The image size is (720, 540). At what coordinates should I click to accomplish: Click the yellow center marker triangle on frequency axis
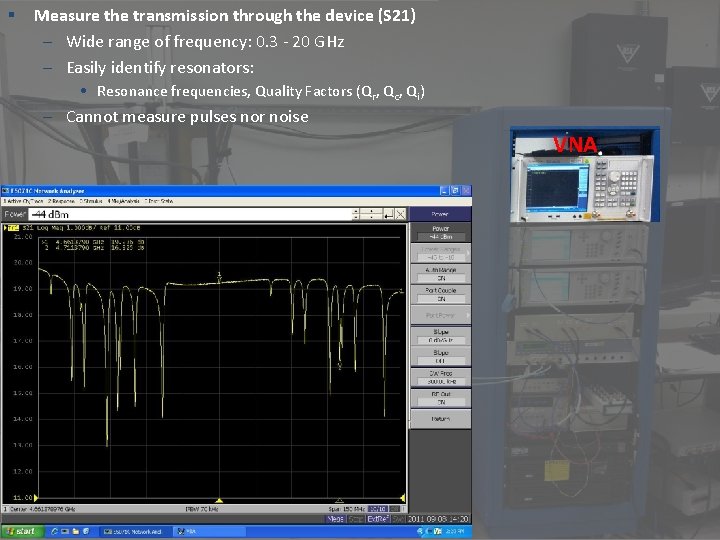click(x=219, y=500)
